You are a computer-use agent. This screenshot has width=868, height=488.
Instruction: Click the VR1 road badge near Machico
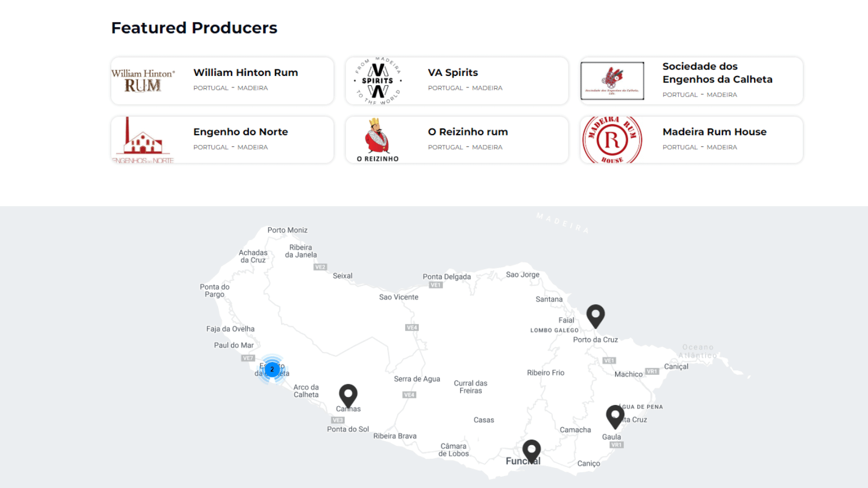tap(652, 371)
